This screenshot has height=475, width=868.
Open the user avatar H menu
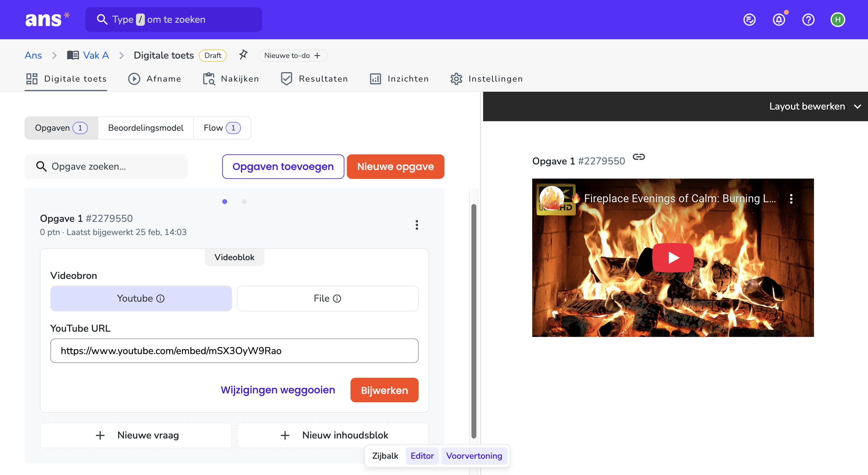point(838,20)
